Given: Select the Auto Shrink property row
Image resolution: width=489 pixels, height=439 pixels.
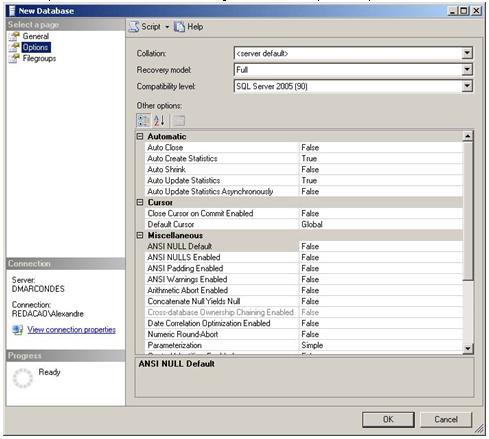Looking at the screenshot, I should pyautogui.click(x=304, y=169).
